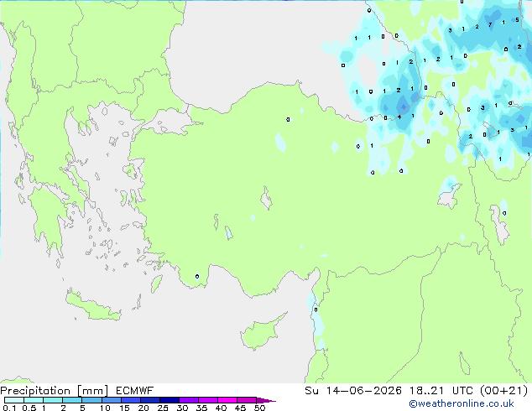Pick the 10–15 mm legend swatch
532x411 pixels.
(x=111, y=400)
